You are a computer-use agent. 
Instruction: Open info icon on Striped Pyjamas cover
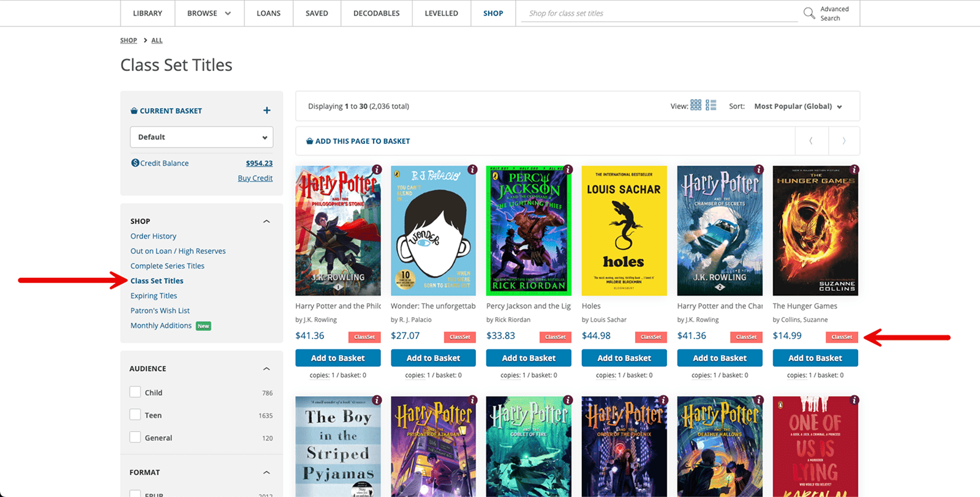point(377,400)
